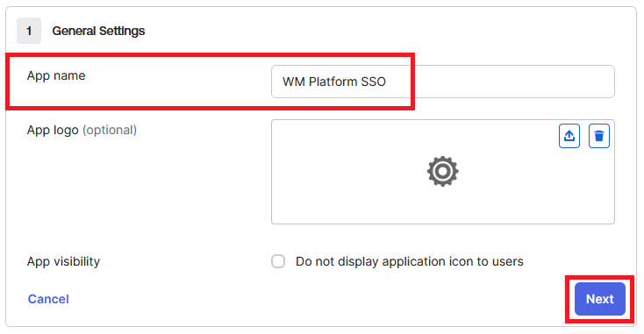Image resolution: width=644 pixels, height=334 pixels.
Task: Cancel the app creation wizard
Action: (48, 299)
